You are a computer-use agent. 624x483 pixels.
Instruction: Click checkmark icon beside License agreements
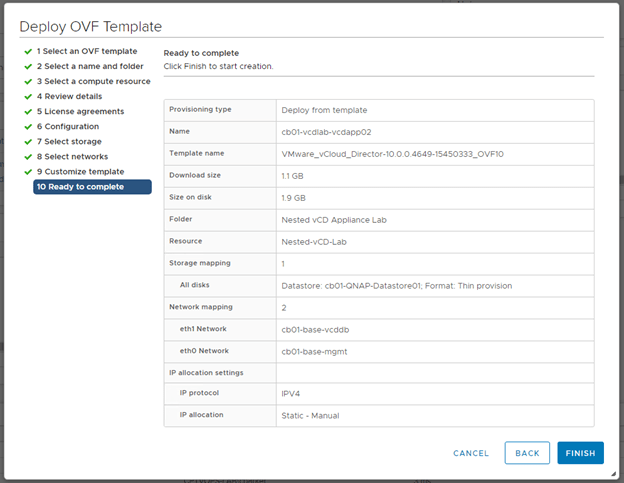click(26, 111)
